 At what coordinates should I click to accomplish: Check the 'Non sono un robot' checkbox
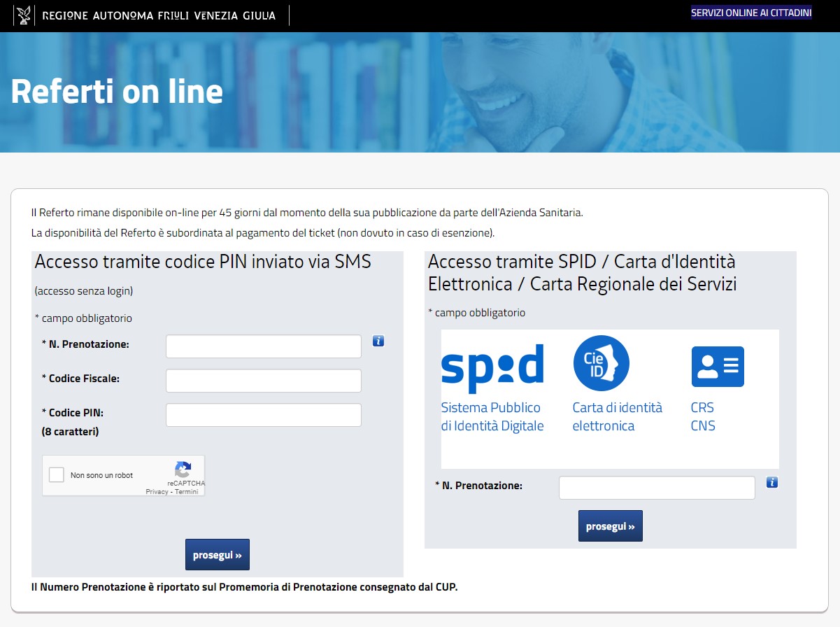57,475
